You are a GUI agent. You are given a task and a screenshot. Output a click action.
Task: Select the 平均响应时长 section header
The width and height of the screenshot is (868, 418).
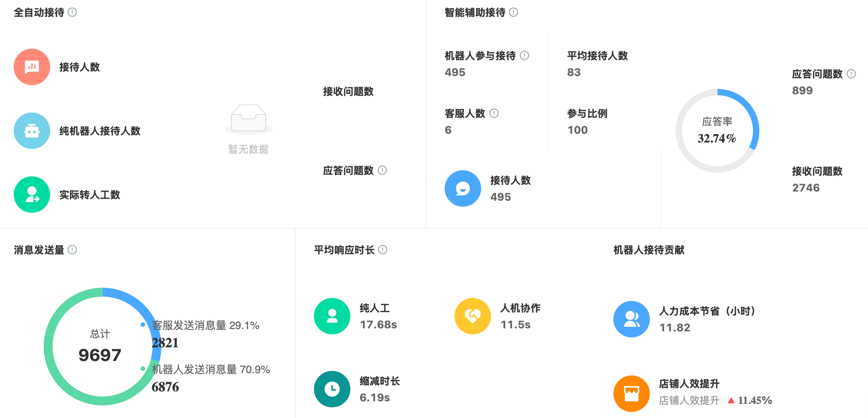point(344,250)
